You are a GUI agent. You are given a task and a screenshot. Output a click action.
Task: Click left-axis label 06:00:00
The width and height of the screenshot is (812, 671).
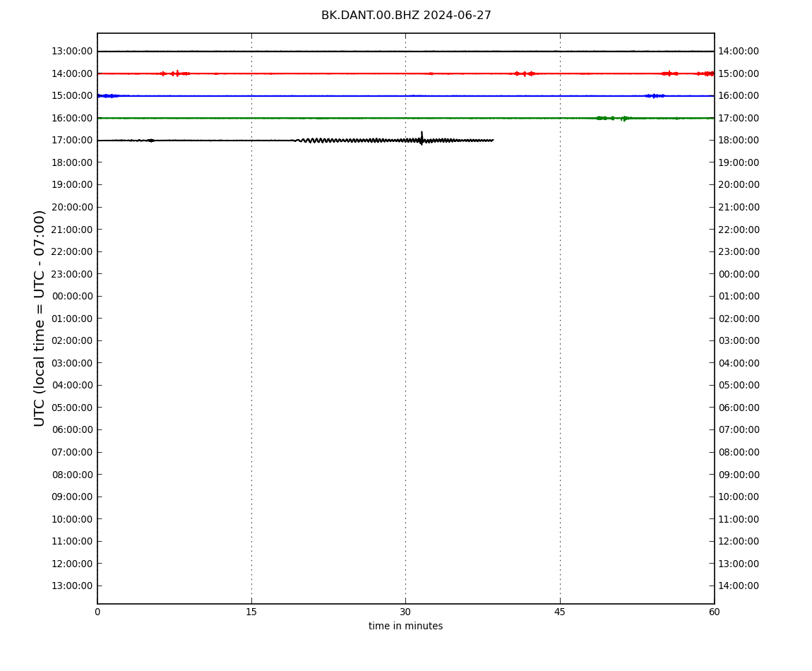72,430
